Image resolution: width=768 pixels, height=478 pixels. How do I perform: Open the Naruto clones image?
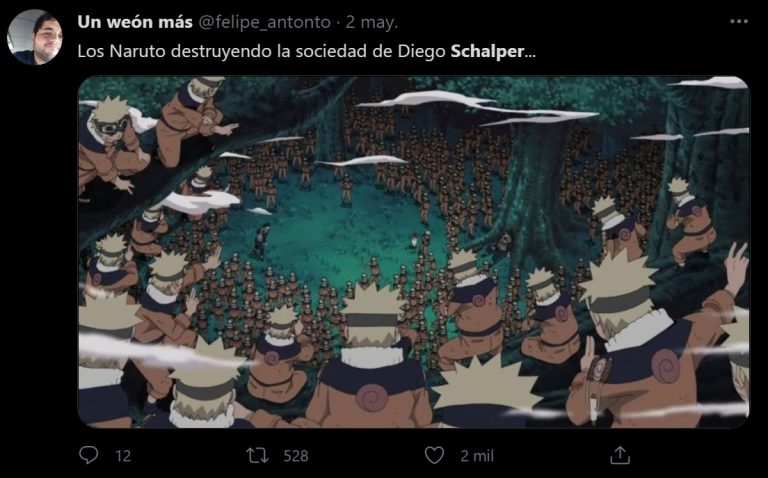tap(414, 252)
